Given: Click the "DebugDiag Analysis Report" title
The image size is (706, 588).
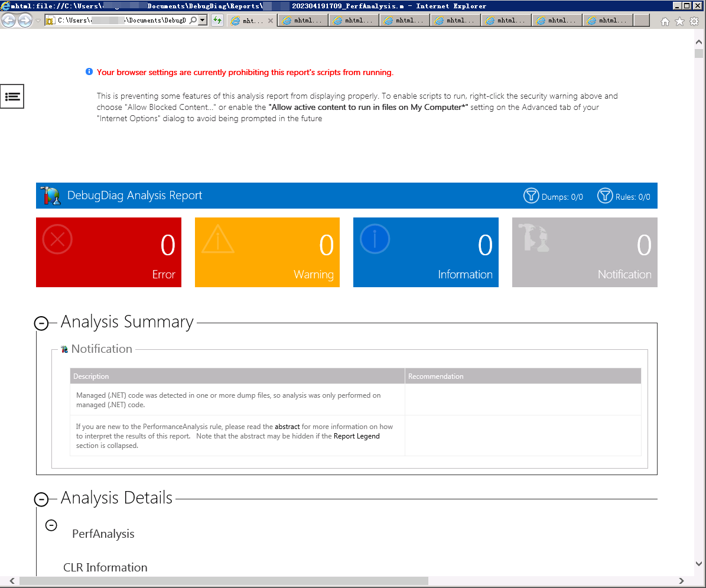Looking at the screenshot, I should point(135,196).
